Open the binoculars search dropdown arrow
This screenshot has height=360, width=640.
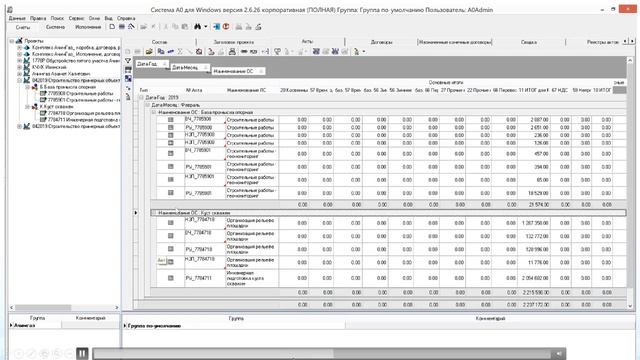tap(206, 27)
